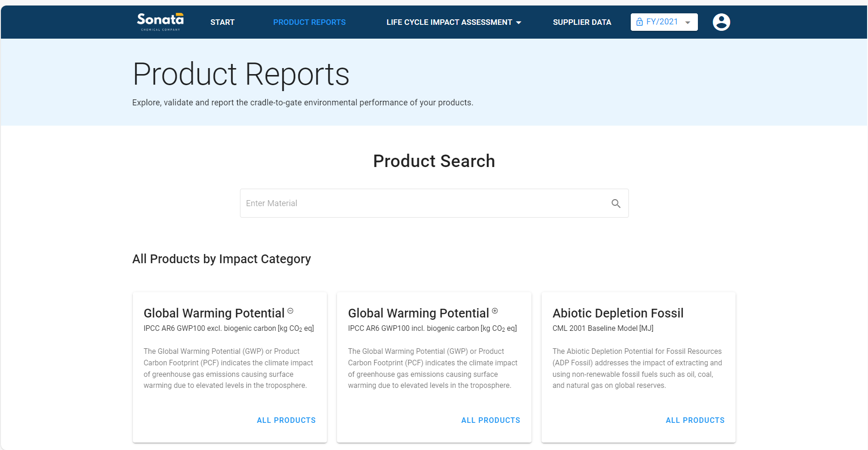Click the minus circle icon on excl. biogenic card
The image size is (868, 450).
pyautogui.click(x=290, y=311)
